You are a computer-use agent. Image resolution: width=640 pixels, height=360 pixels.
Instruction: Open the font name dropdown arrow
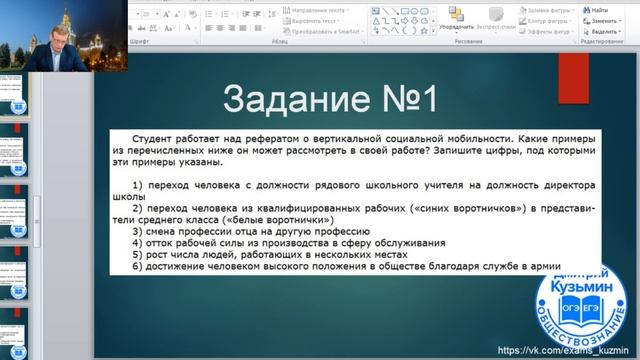[138, 14]
